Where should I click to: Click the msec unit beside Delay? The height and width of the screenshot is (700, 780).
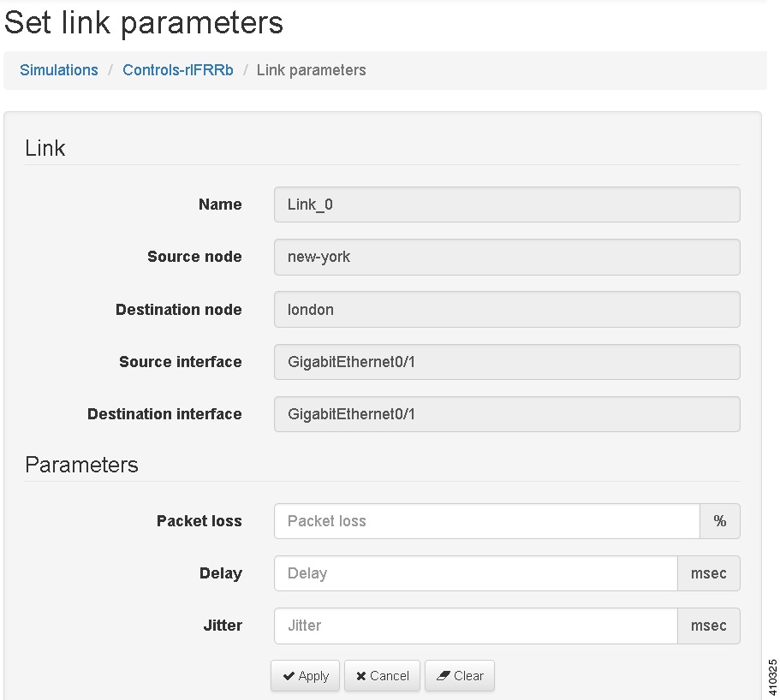[709, 573]
